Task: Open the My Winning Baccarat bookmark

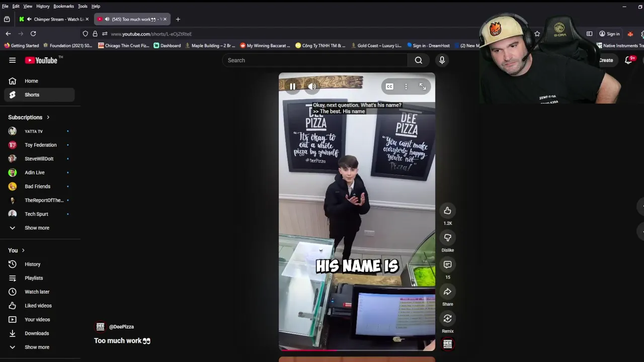Action: click(265, 46)
